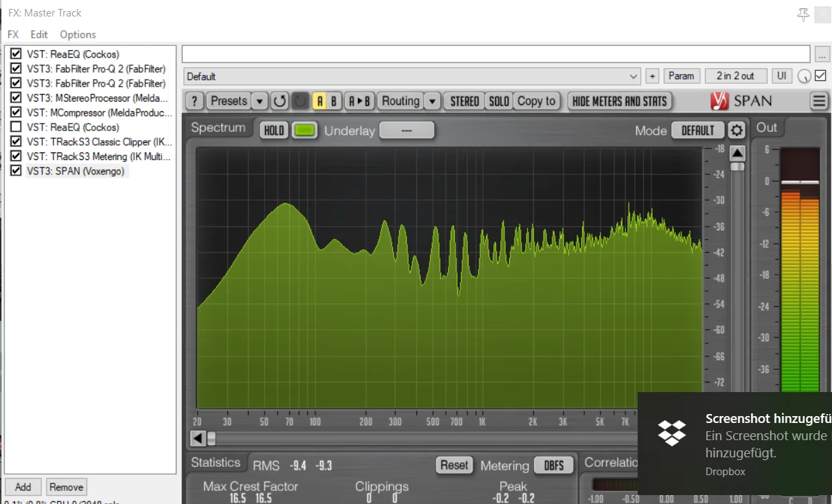Click Hide Meters and Stats button
This screenshot has height=504, width=832.
click(x=619, y=101)
